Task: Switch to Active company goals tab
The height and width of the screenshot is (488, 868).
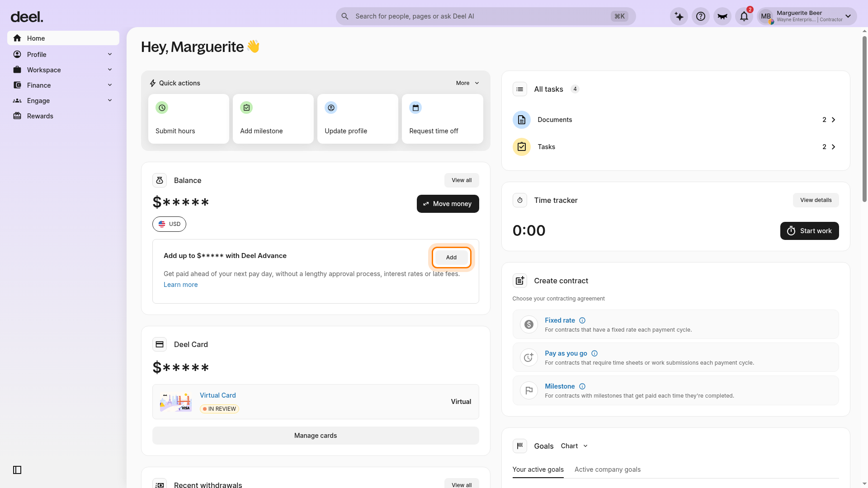Action: [x=608, y=469]
